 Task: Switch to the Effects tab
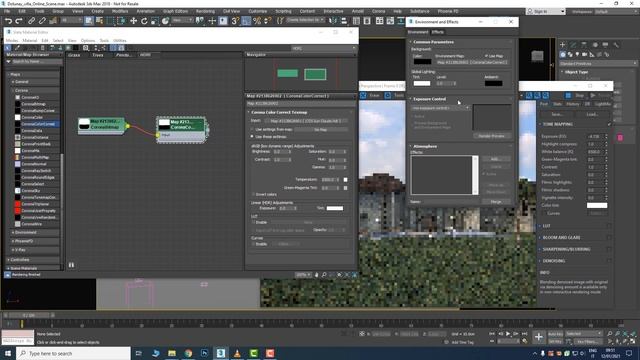[438, 32]
